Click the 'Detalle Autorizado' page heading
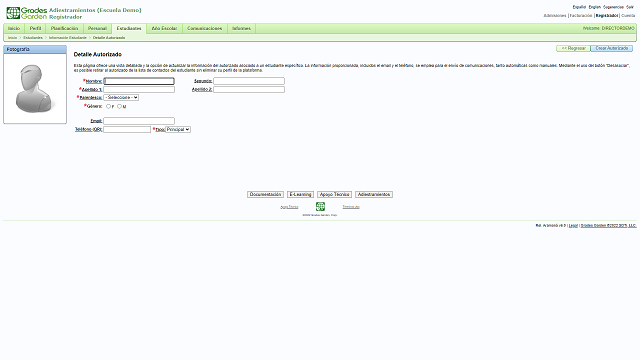This screenshot has width=640, height=360. 98,54
